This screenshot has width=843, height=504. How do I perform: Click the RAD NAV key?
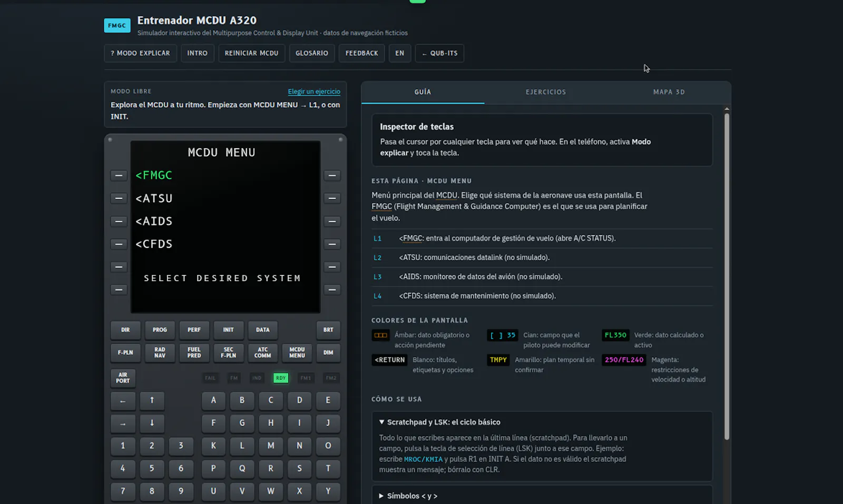tap(160, 353)
